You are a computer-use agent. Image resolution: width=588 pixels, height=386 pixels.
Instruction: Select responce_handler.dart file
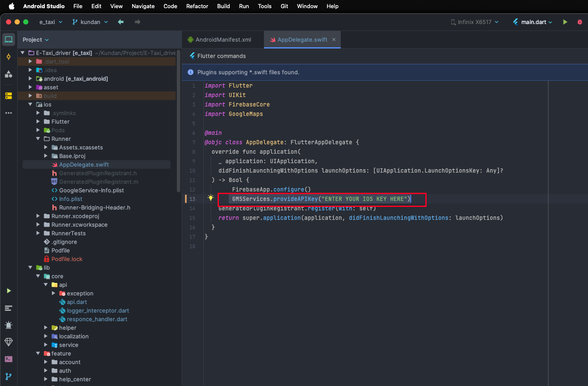97,319
